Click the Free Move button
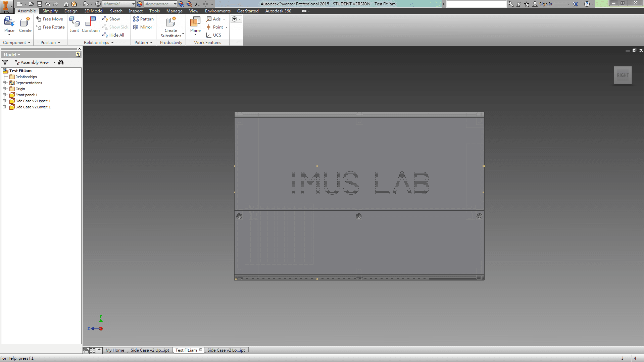This screenshot has height=362, width=644. (x=50, y=19)
